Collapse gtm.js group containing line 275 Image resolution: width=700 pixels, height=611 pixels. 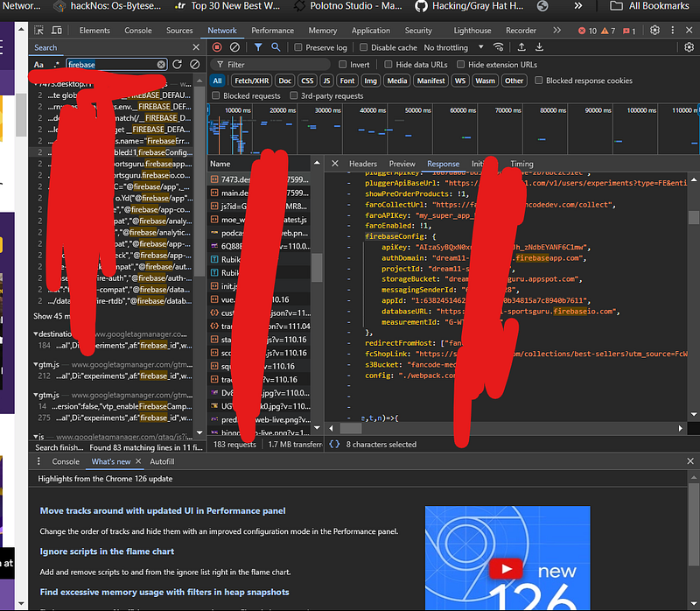click(35, 395)
